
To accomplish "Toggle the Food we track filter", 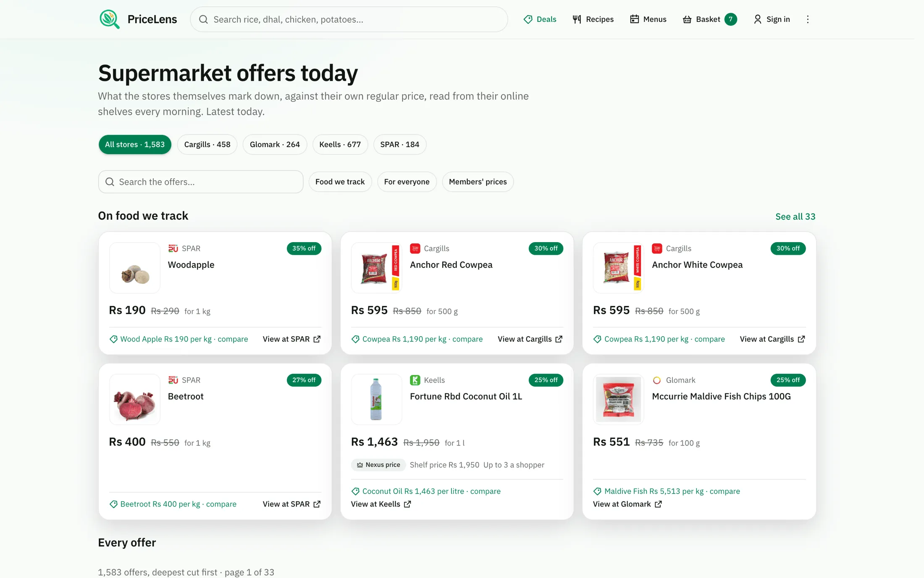I will coord(340,182).
